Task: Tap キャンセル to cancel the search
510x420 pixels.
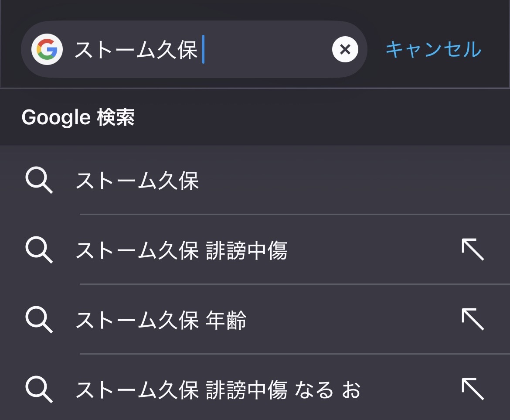Action: pyautogui.click(x=433, y=50)
